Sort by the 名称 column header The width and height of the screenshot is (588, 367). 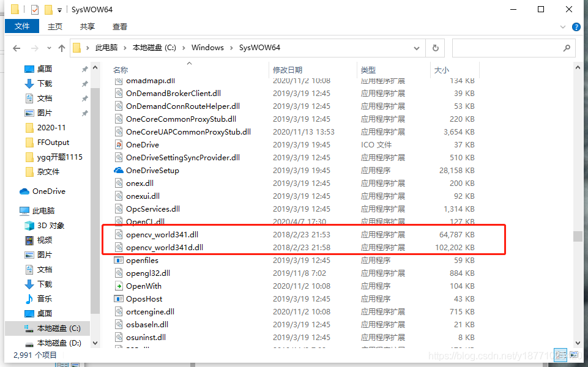point(121,70)
